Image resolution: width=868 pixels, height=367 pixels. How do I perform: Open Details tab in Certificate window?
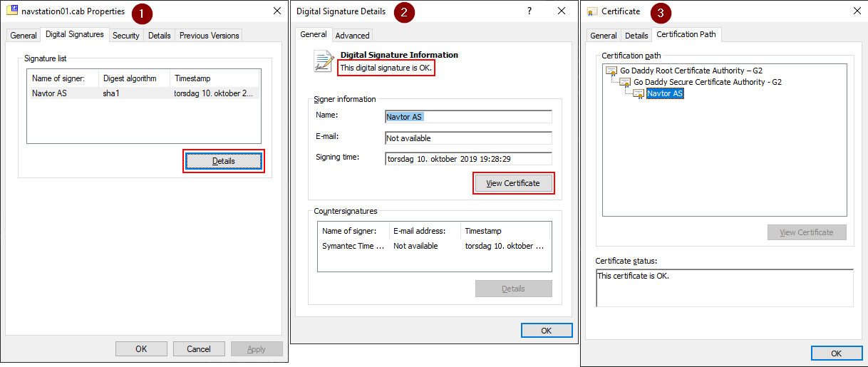pyautogui.click(x=636, y=36)
